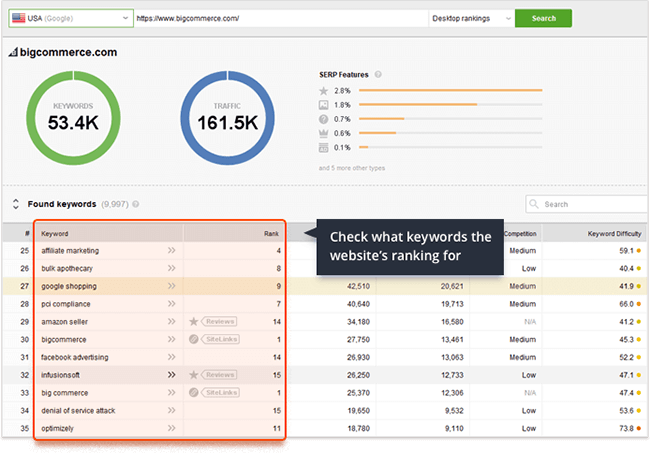Image resolution: width=650 pixels, height=453 pixels.
Task: Sort by the Rank column header
Action: click(272, 234)
